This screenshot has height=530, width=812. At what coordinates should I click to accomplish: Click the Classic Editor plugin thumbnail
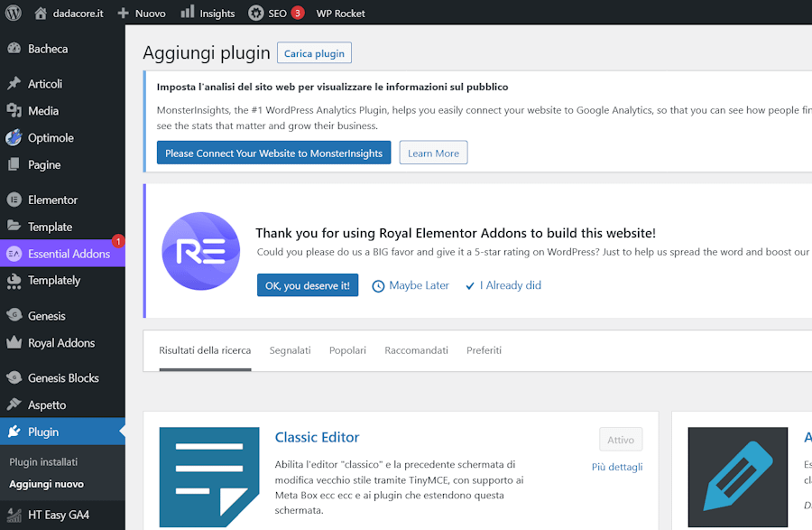coord(209,477)
